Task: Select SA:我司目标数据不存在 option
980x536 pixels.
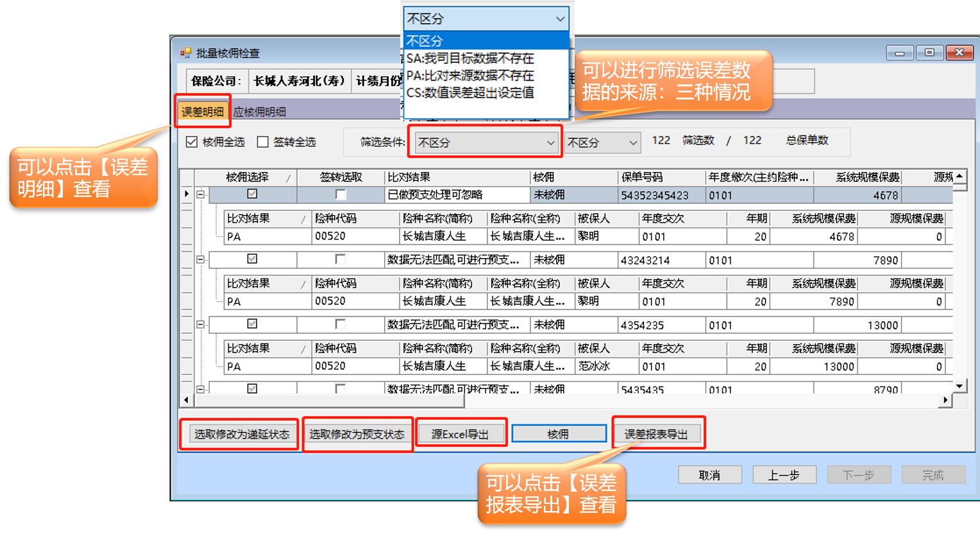Action: tap(470, 58)
